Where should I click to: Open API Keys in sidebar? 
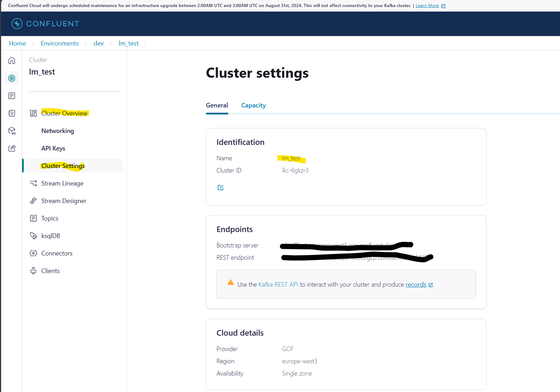coord(53,148)
